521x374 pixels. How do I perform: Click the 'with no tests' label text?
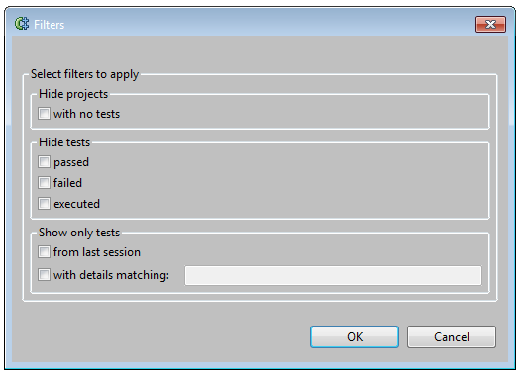tap(86, 114)
